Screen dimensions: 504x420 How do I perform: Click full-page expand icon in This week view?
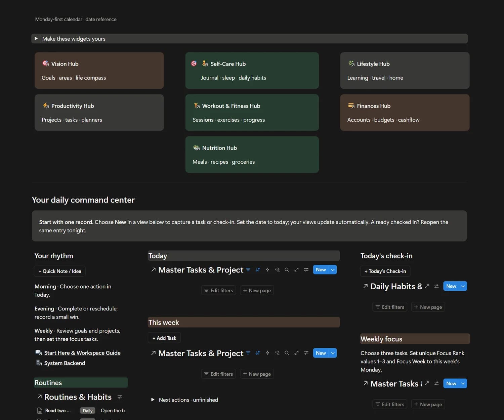[x=296, y=353]
